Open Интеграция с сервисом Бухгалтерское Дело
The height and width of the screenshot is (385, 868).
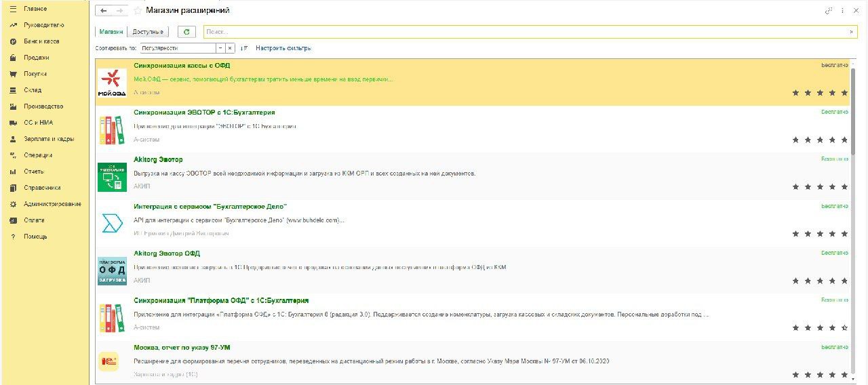210,206
